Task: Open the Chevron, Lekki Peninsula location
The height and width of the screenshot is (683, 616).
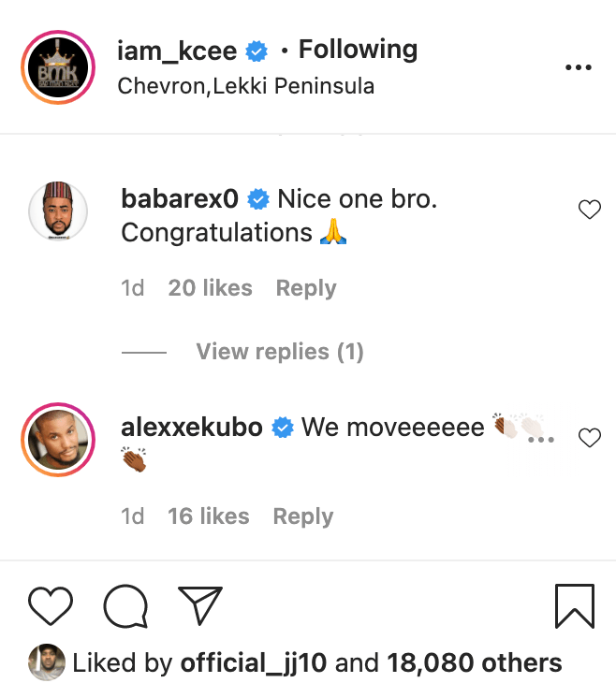Action: (x=246, y=87)
